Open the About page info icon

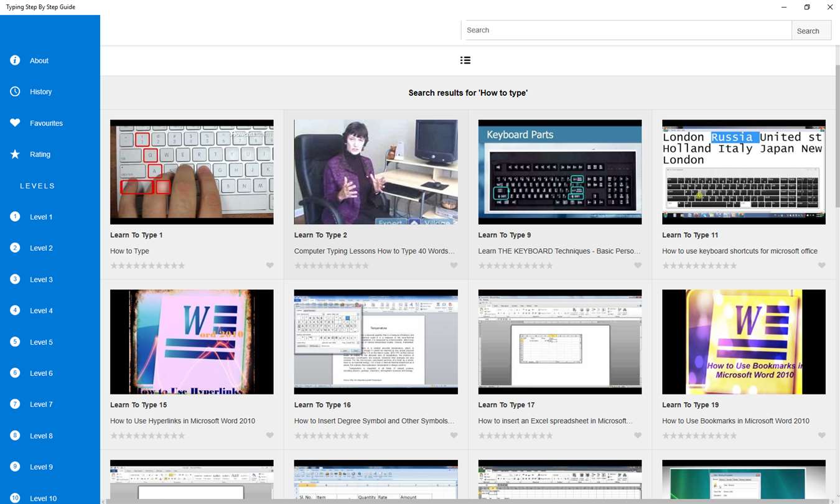click(x=15, y=60)
